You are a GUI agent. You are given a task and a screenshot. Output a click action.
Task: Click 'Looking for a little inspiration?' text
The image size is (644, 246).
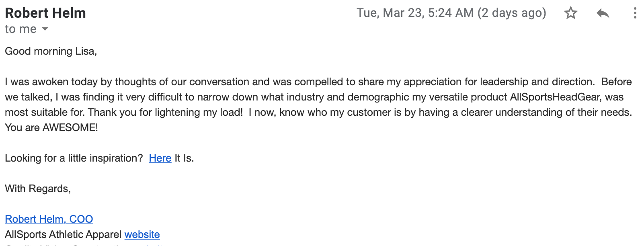click(74, 158)
